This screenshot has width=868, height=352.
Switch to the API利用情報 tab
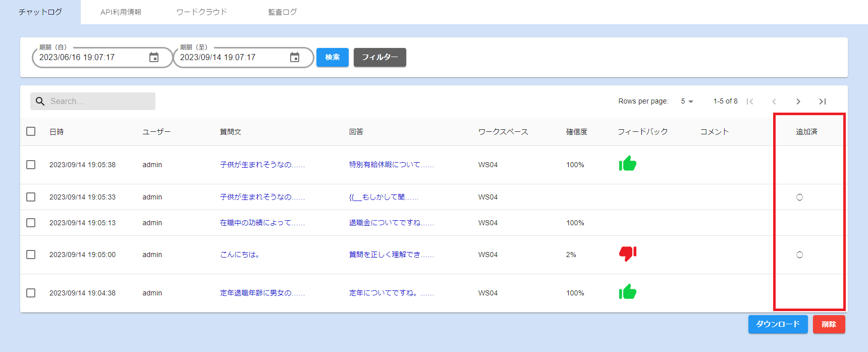(x=121, y=12)
